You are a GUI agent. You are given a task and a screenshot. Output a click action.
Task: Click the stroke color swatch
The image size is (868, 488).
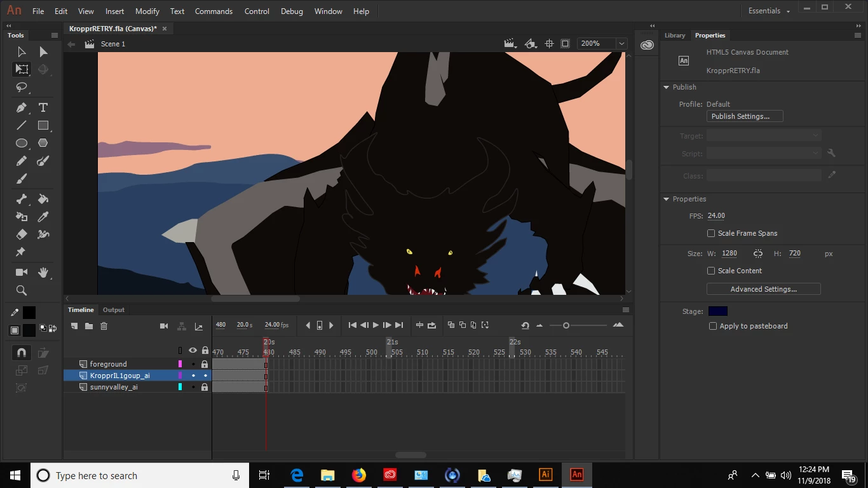click(29, 313)
